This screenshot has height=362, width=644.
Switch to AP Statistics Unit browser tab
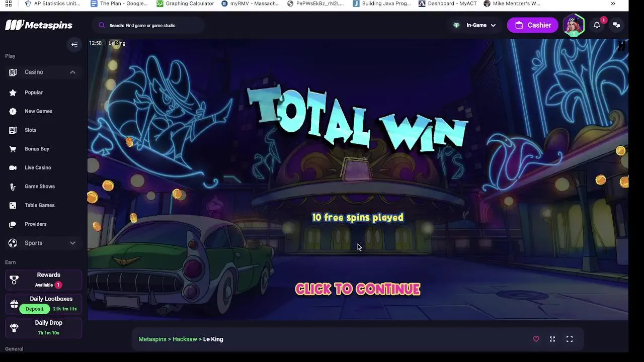click(52, 4)
